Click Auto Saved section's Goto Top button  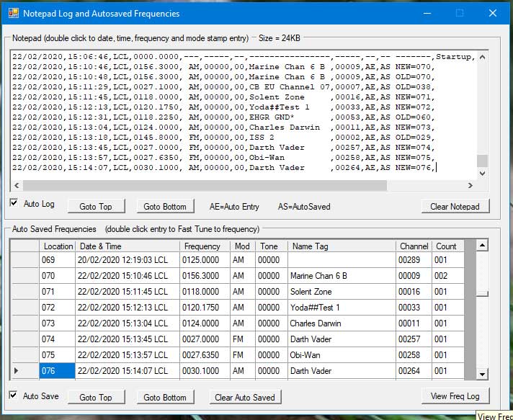pos(96,397)
